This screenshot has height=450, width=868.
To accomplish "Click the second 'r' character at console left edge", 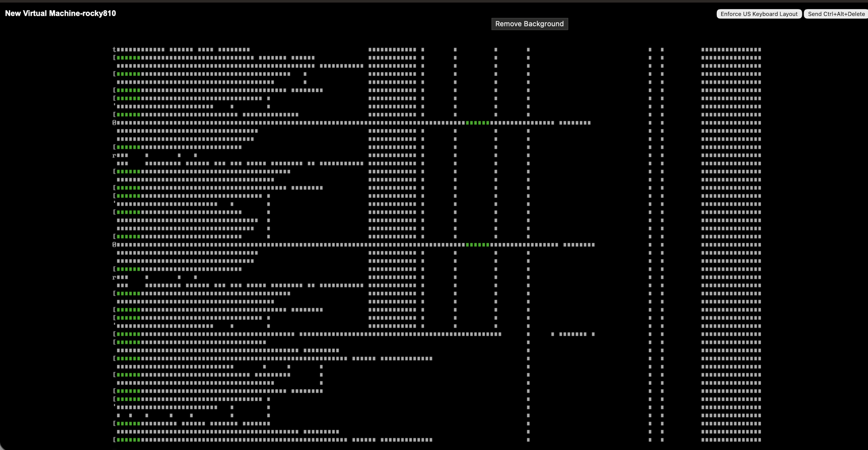I will [114, 277].
